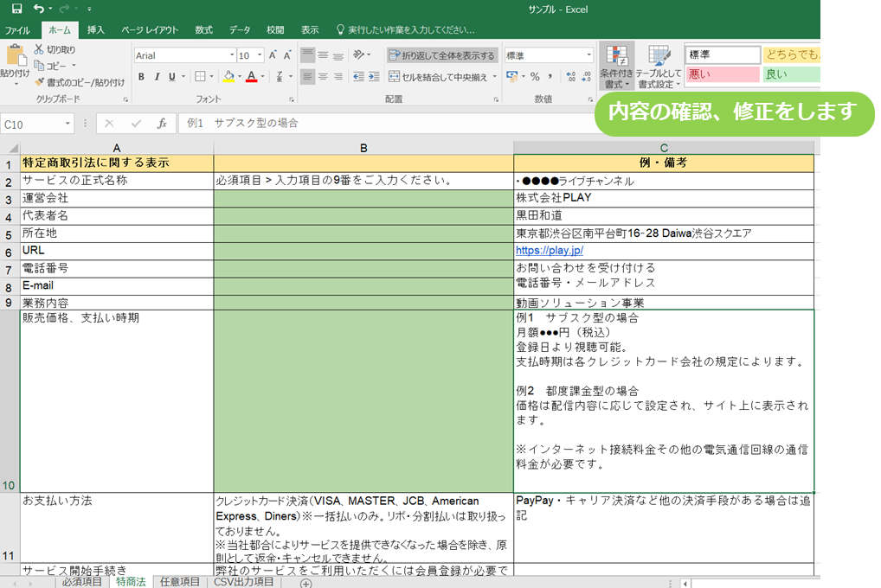The image size is (881, 588).
Task: Toggle Bold formatting
Action: click(141, 76)
